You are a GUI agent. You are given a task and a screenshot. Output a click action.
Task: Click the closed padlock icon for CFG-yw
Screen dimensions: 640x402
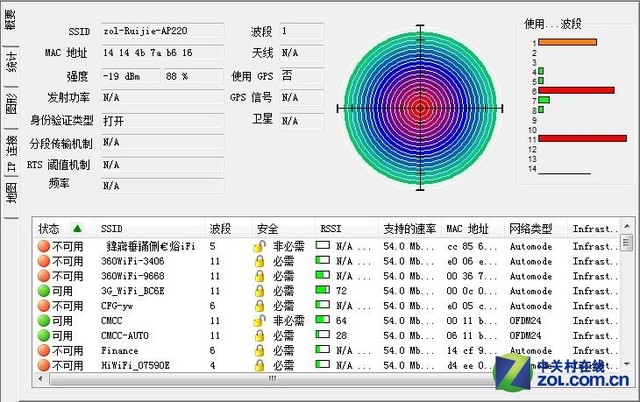[259, 306]
